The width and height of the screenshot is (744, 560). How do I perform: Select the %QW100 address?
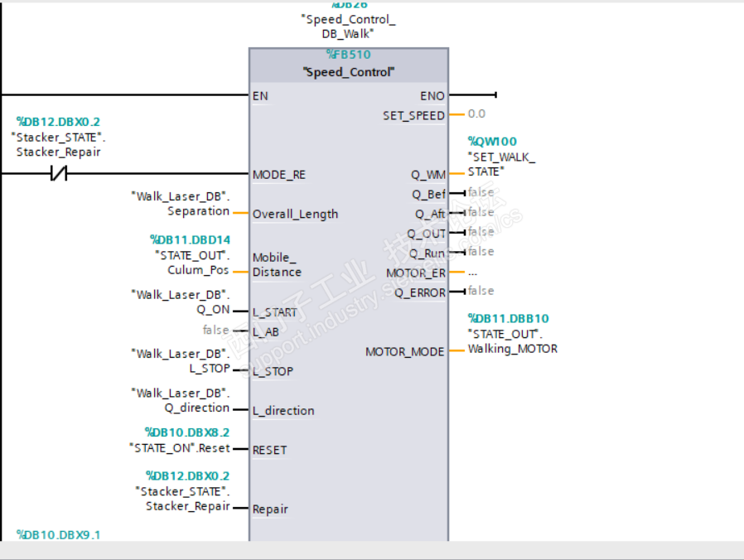coord(492,142)
